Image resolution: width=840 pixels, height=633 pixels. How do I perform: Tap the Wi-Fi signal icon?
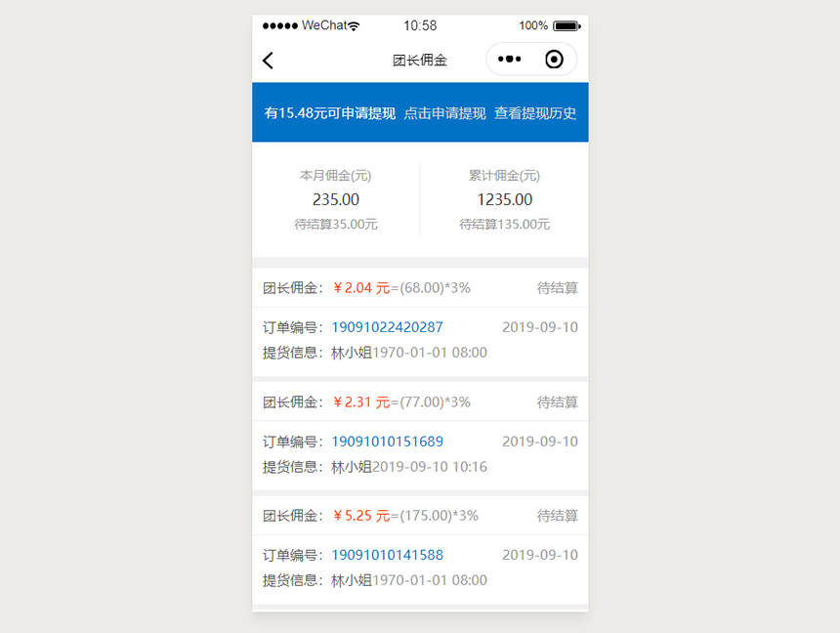[354, 25]
